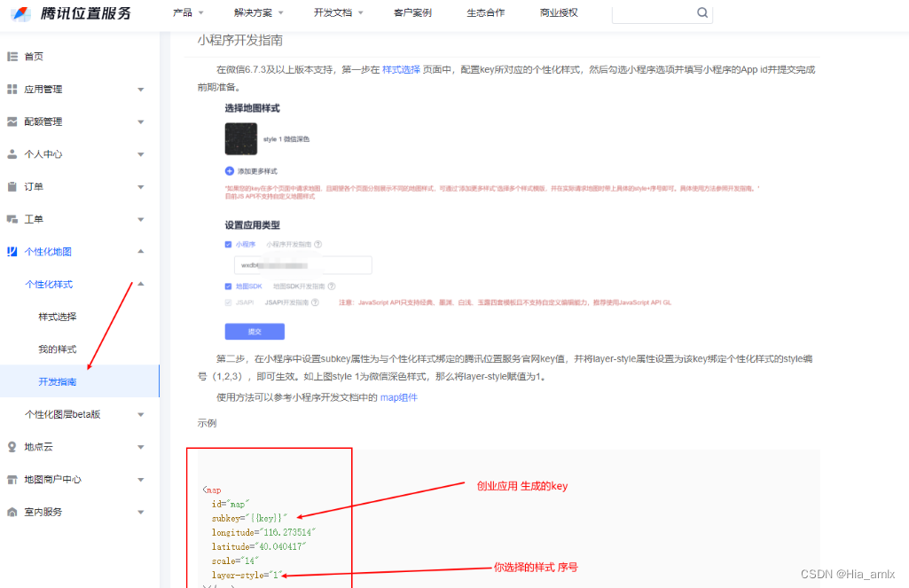Click 地图SDK开发指南 gray link text
The image size is (909, 588).
(299, 286)
